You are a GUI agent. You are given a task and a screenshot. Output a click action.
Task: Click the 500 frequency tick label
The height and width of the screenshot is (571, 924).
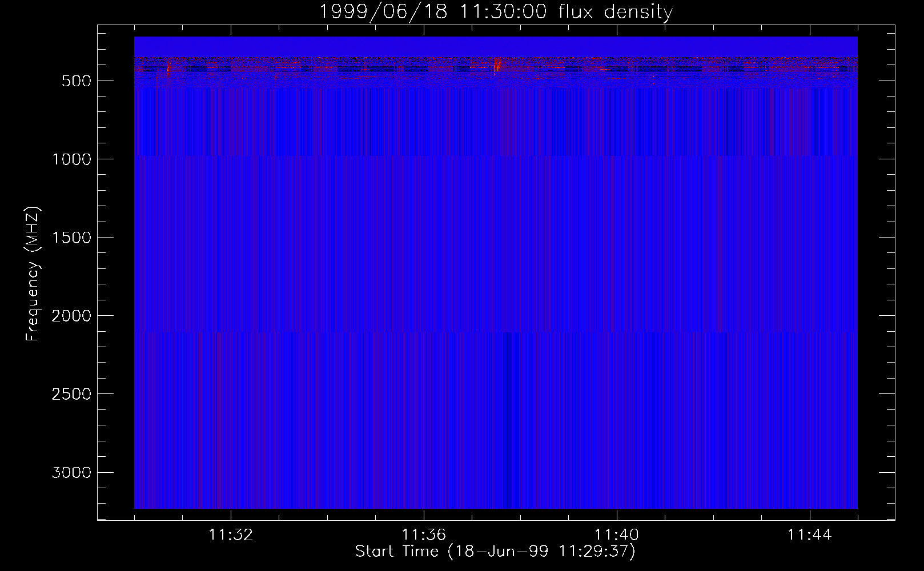click(77, 81)
